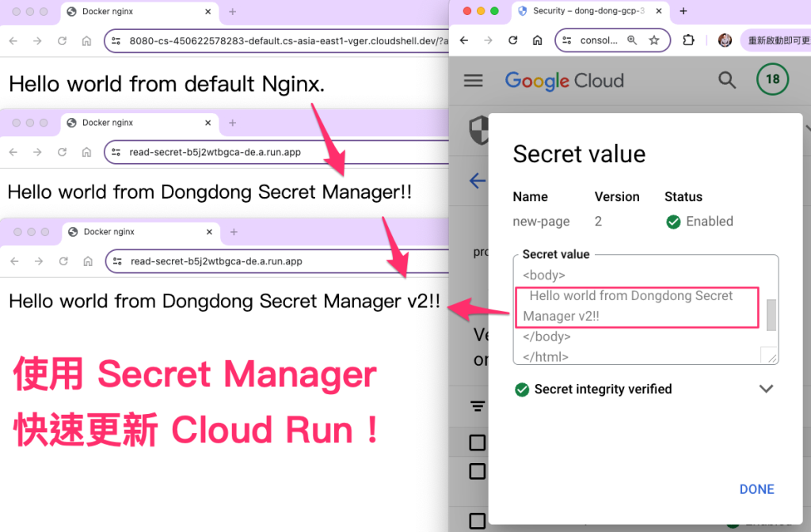Screen dimensions: 811x532
Task: Click the Chrome extensions puzzle icon
Action: (688, 40)
